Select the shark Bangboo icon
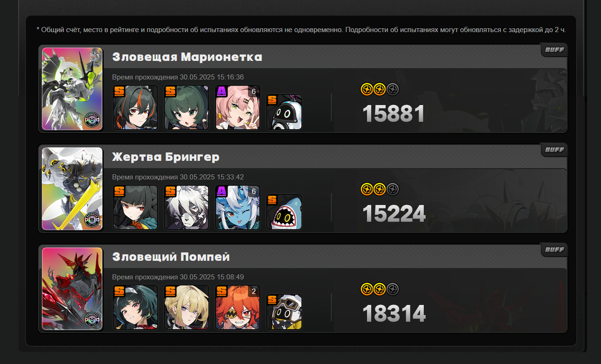The width and height of the screenshot is (601, 364). 284,212
